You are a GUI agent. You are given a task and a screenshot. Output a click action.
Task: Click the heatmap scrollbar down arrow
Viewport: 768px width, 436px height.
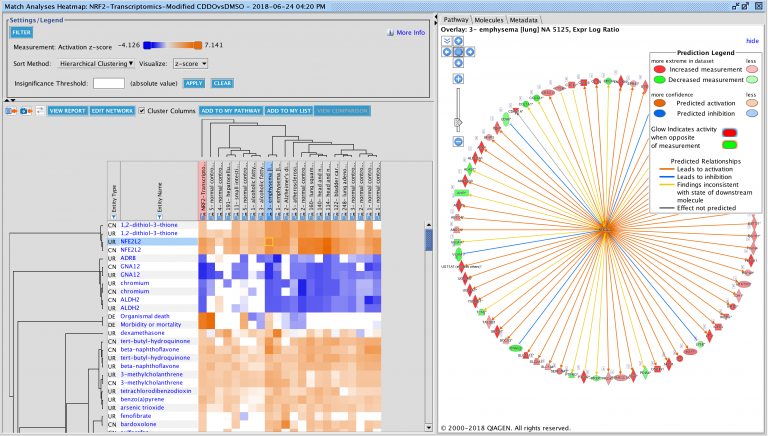[429, 428]
